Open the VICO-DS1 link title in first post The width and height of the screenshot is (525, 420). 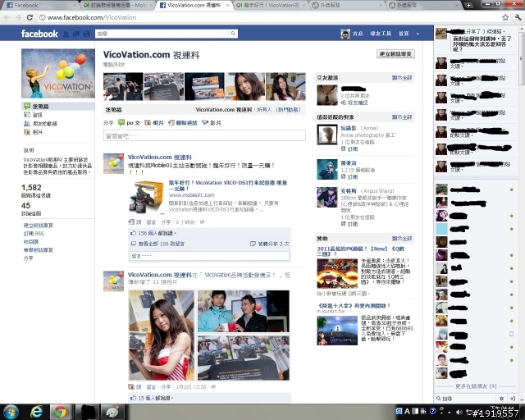(228, 185)
